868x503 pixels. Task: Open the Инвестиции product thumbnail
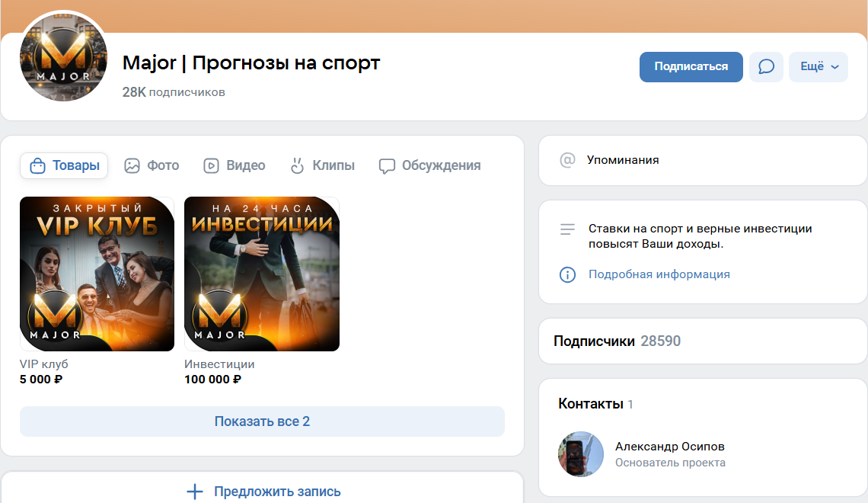[x=262, y=274]
